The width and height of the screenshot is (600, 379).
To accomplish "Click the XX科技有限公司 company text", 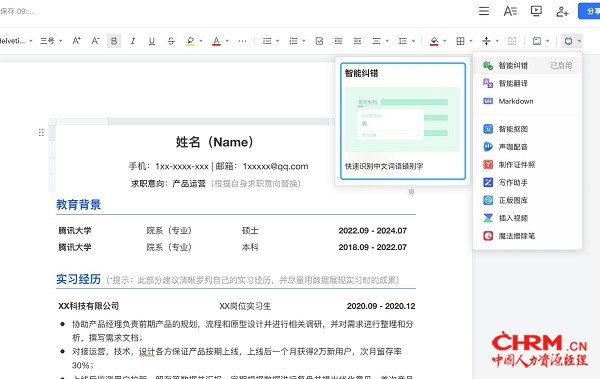I will click(88, 306).
